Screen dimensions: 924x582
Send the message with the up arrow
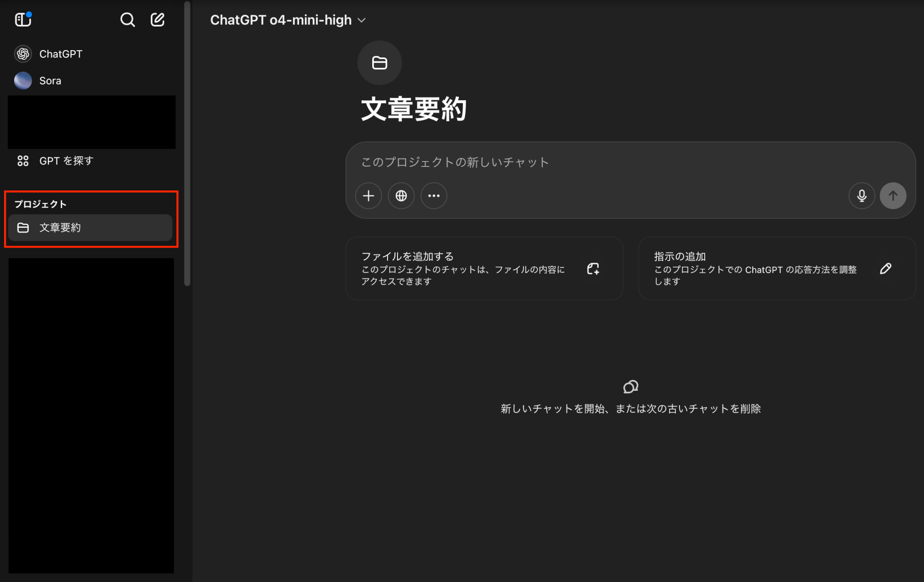(x=893, y=196)
